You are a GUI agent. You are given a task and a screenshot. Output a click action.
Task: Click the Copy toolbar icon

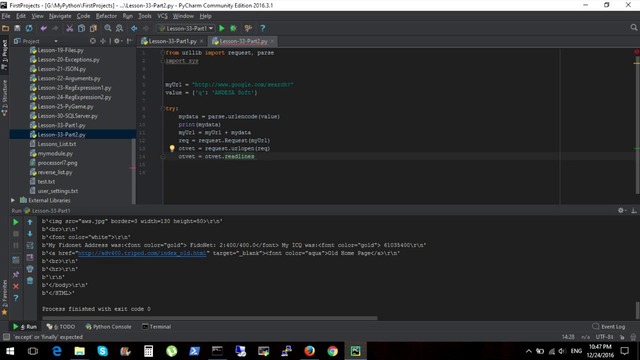(x=81, y=28)
